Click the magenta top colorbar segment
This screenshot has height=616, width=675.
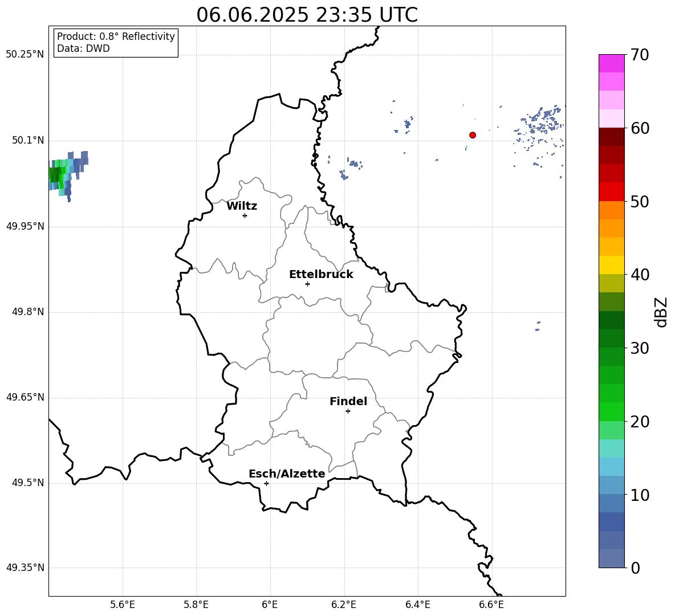coord(611,64)
